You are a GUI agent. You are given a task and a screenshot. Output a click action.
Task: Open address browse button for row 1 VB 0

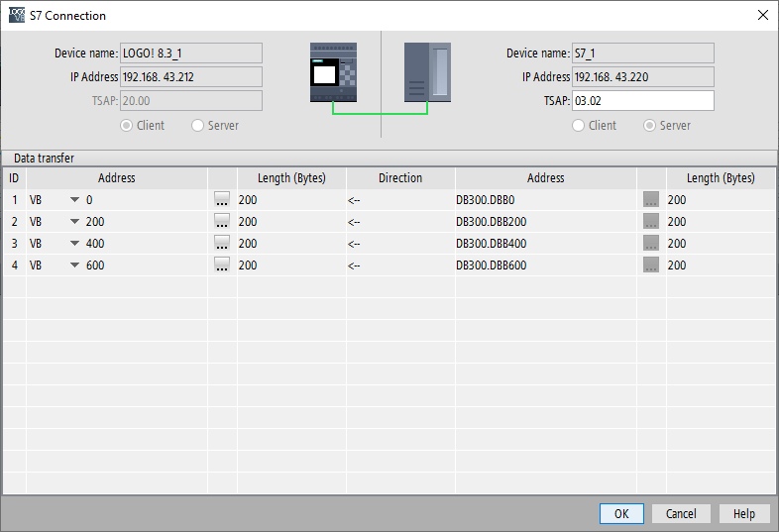pyautogui.click(x=222, y=199)
